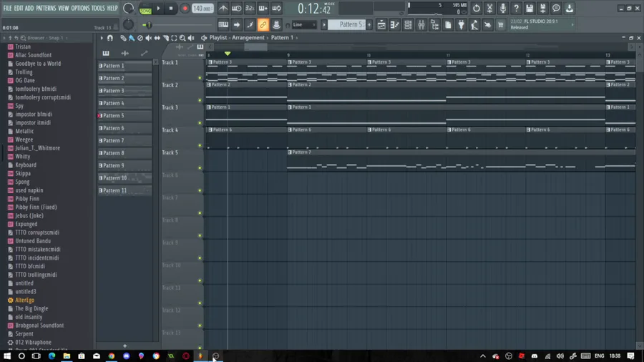Screen dimensions: 644x362
Task: Toggle wait for input to start
Action: click(237, 8)
